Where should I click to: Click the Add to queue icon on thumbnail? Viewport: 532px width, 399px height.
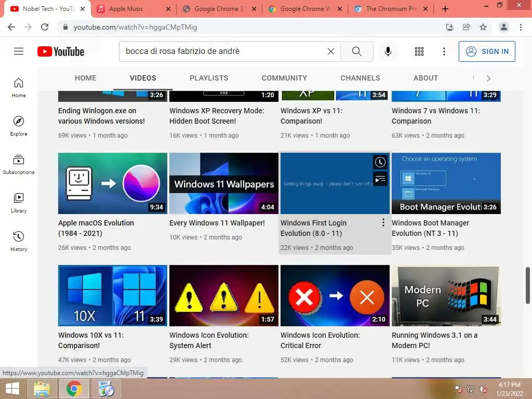point(380,179)
